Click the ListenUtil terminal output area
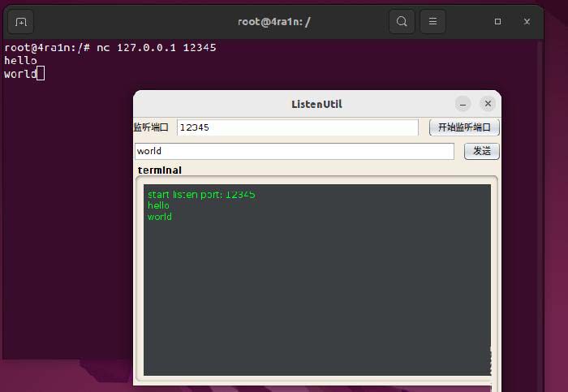This screenshot has width=568, height=392. (317, 280)
